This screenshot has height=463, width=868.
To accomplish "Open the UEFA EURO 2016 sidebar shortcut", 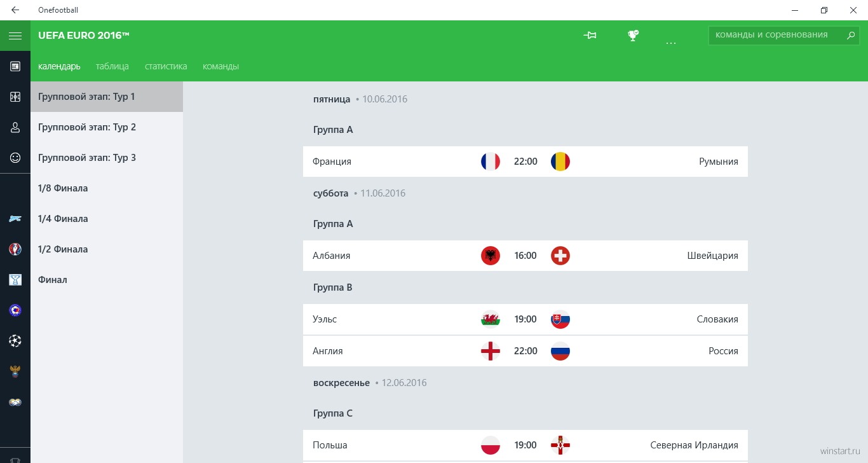I will coord(15,249).
